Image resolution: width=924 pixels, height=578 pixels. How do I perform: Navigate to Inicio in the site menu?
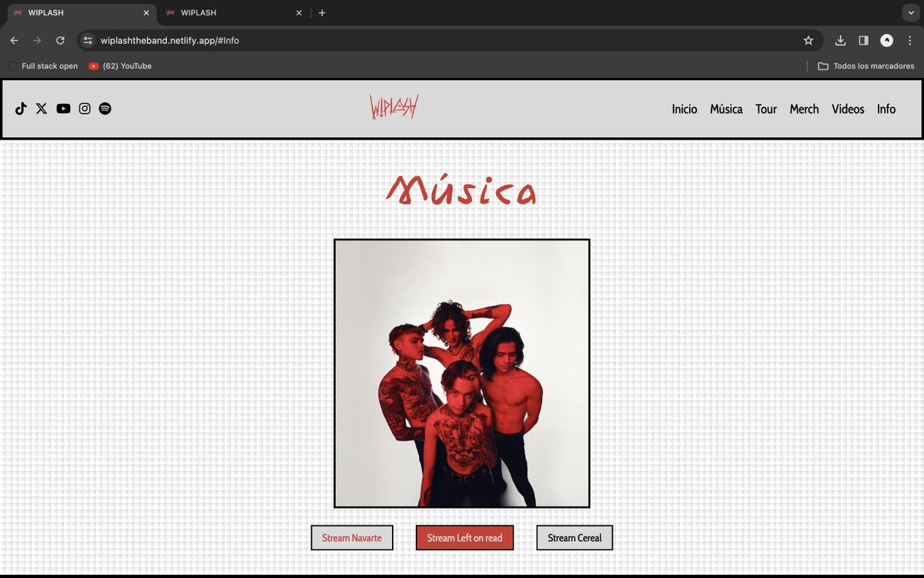pyautogui.click(x=685, y=109)
